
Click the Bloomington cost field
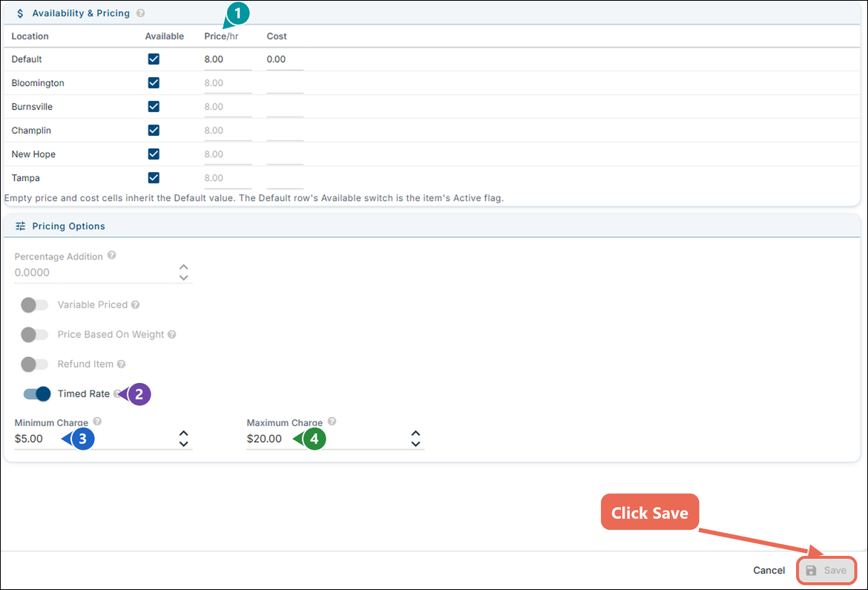coord(285,83)
